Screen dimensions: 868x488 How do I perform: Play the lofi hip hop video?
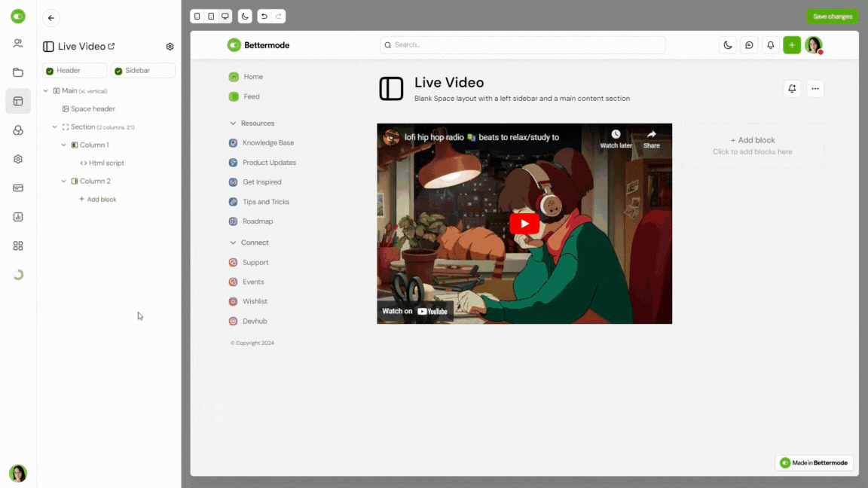(524, 224)
